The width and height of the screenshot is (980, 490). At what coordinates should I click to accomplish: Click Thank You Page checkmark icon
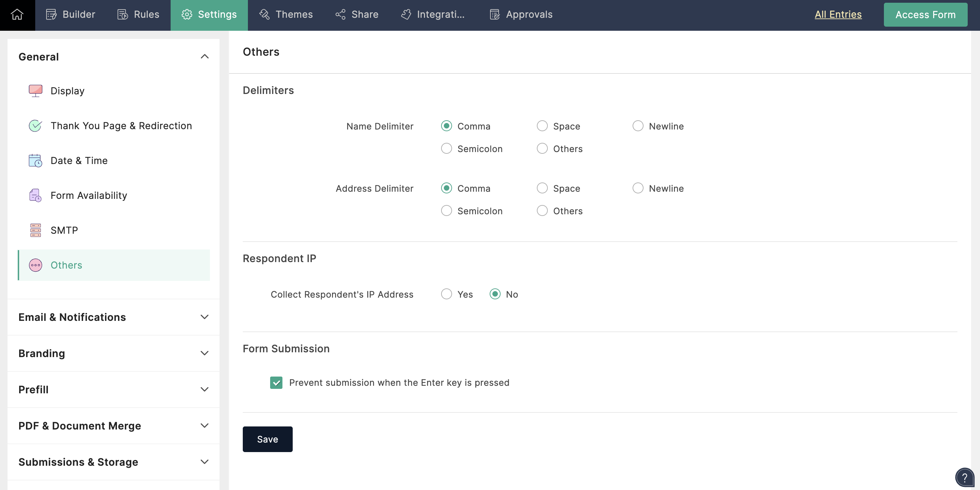pyautogui.click(x=35, y=126)
